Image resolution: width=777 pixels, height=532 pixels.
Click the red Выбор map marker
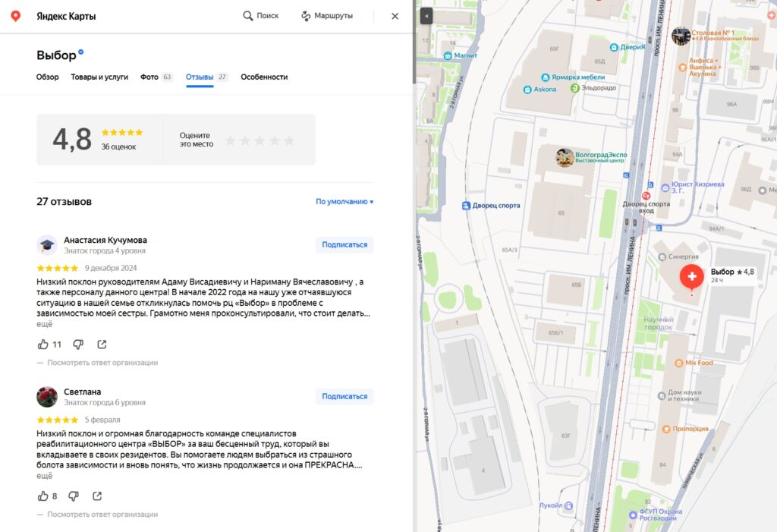click(x=692, y=276)
